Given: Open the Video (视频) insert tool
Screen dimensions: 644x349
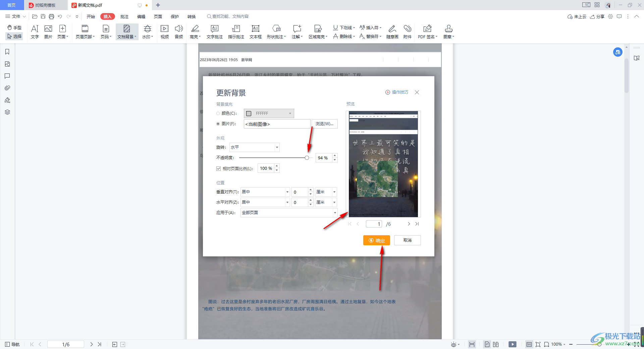Looking at the screenshot, I should tap(165, 32).
